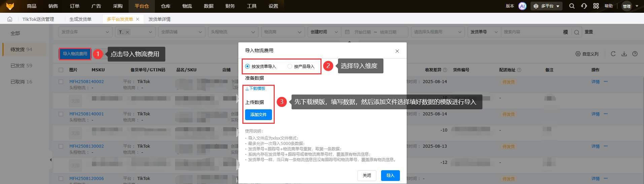Image resolution: width=644 pixels, height=184 pixels.
Task: Open the 订单 menu
Action: [75, 6]
